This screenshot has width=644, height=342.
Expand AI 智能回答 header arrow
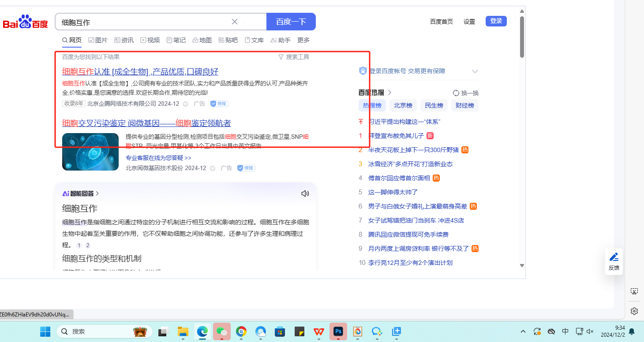point(97,193)
